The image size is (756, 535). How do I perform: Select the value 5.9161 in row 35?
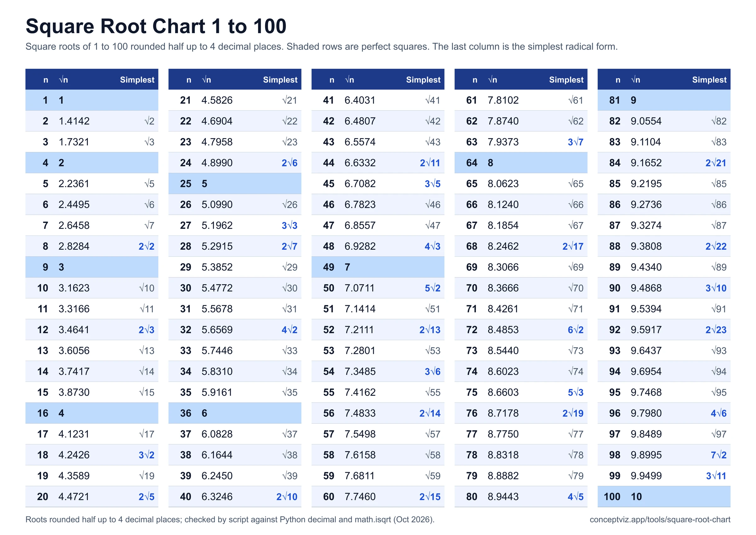pyautogui.click(x=217, y=392)
